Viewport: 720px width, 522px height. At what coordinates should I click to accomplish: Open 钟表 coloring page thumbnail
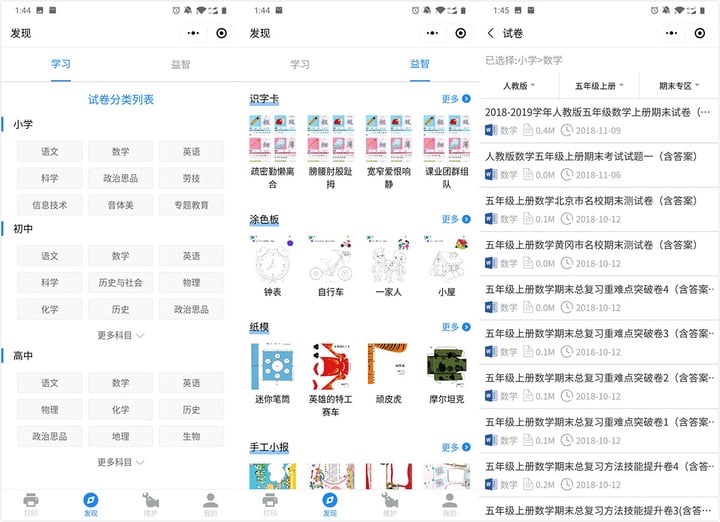[x=273, y=259]
